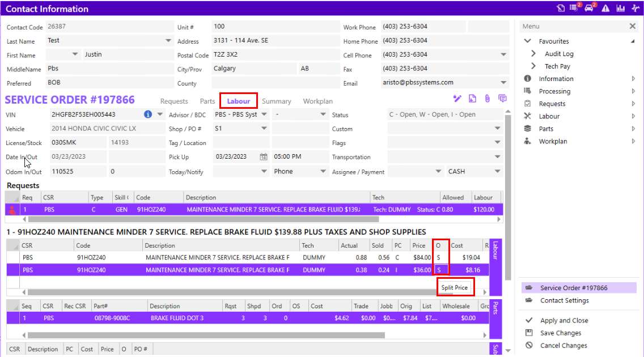The height and width of the screenshot is (357, 644).
Task: Click the Information icon in the Menu panel
Action: pos(528,78)
